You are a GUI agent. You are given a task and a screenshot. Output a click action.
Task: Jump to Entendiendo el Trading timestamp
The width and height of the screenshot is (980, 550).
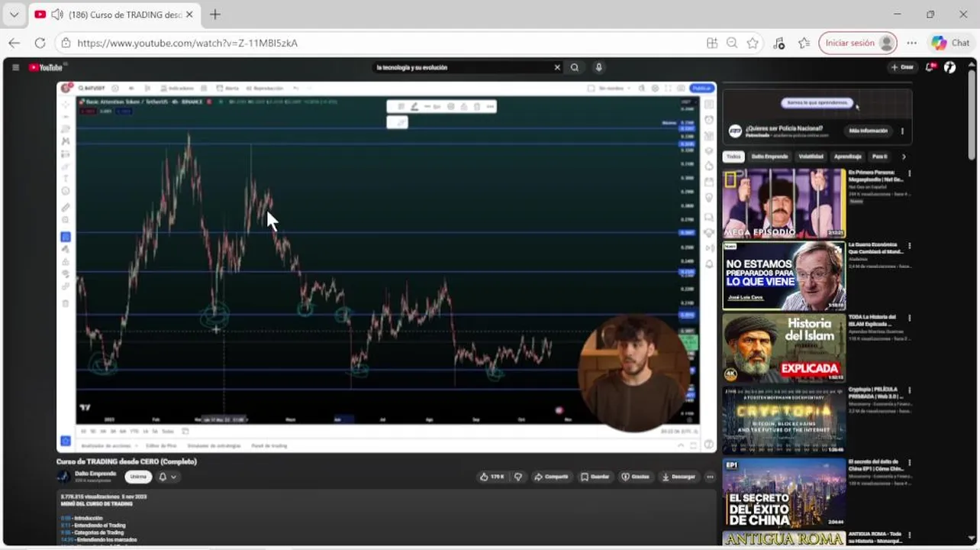pyautogui.click(x=65, y=526)
